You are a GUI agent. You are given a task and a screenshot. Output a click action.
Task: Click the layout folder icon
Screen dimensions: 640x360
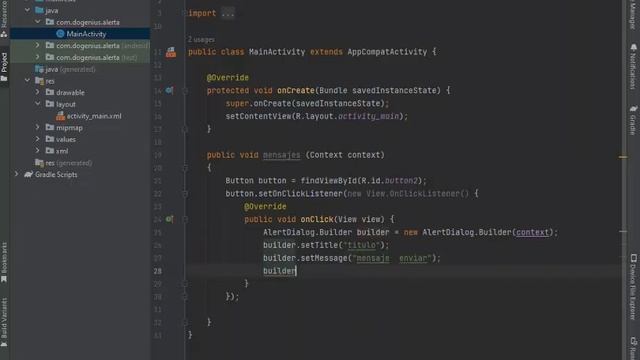(x=50, y=104)
